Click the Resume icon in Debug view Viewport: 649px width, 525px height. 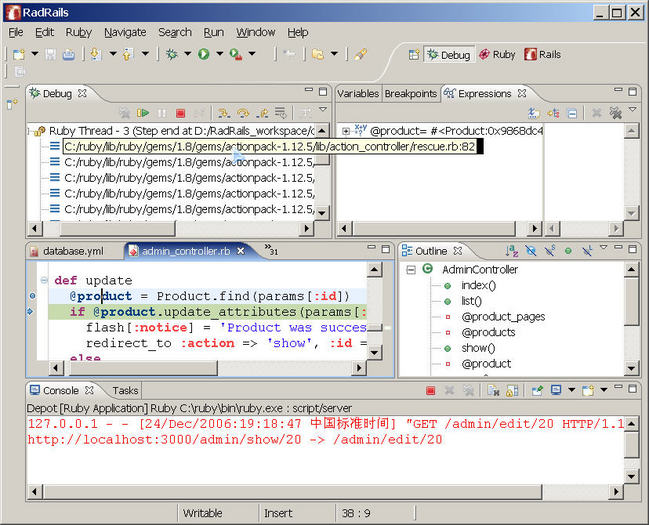coord(143,113)
